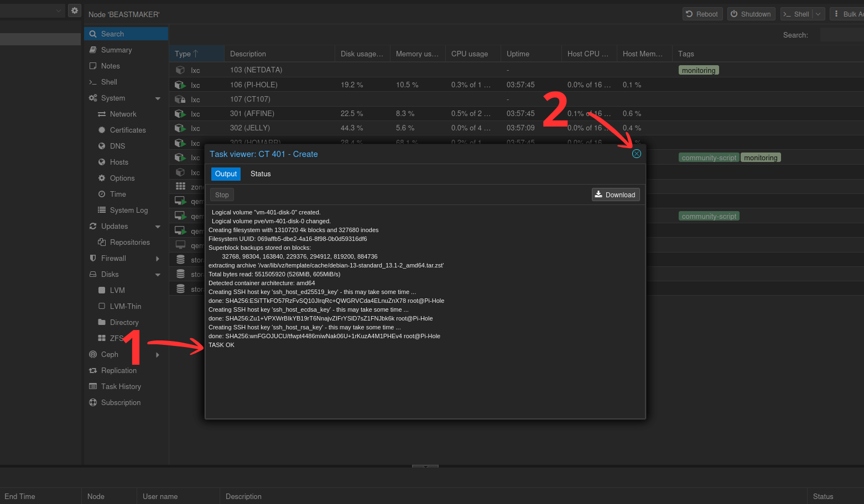Switch to the Status tab in Task viewer
This screenshot has width=864, height=504.
(x=261, y=174)
